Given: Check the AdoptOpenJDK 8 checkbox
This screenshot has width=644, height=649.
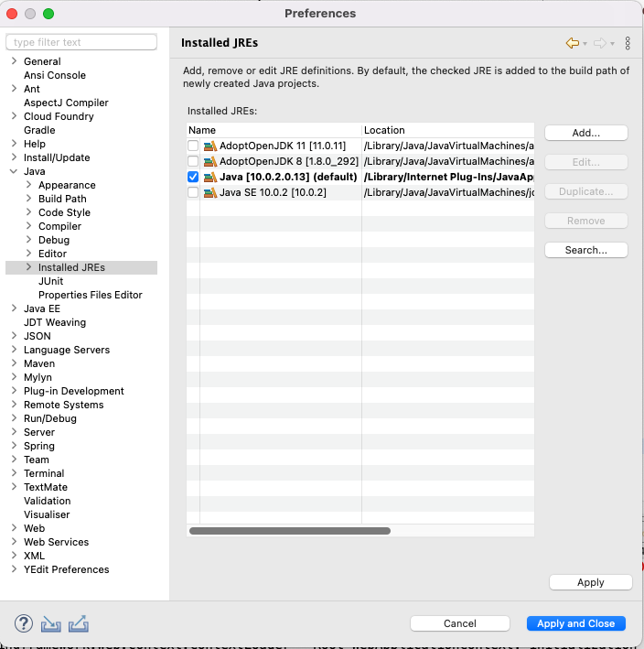Looking at the screenshot, I should pos(193,161).
